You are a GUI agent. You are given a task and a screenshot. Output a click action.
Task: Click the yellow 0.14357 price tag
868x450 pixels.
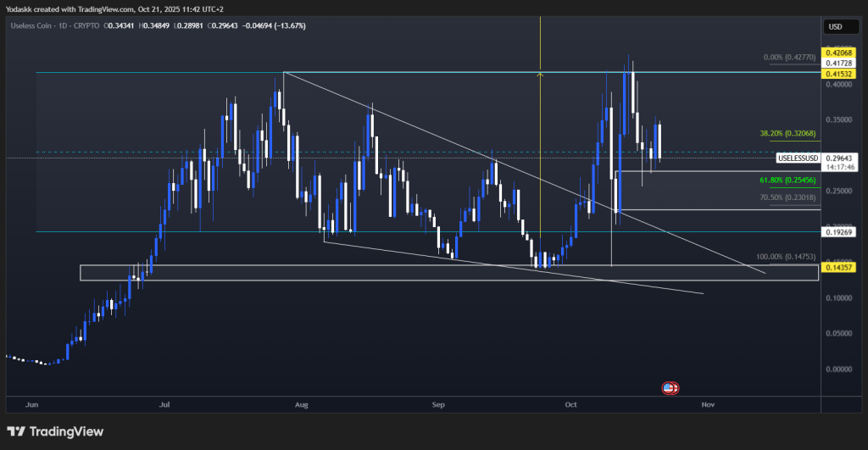pyautogui.click(x=839, y=268)
